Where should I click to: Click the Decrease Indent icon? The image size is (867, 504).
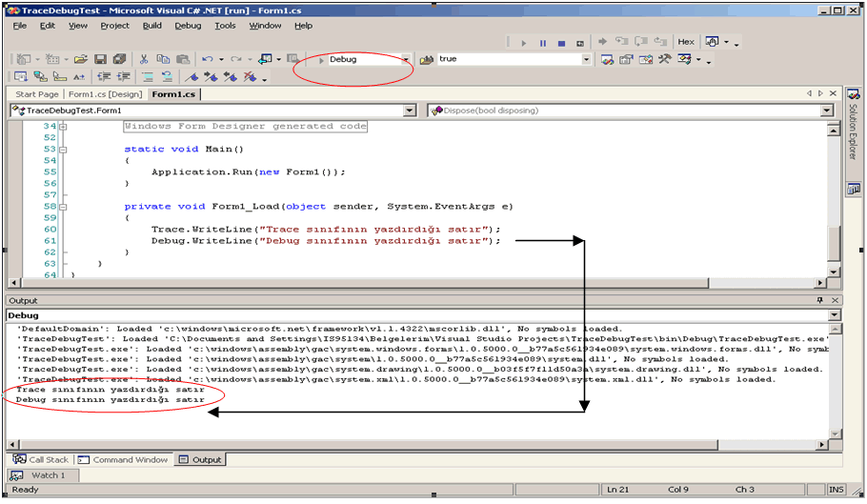104,77
